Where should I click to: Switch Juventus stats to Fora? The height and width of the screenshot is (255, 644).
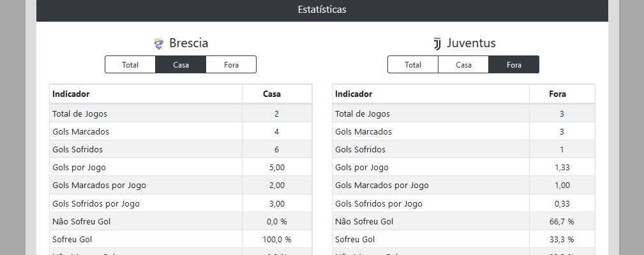514,64
